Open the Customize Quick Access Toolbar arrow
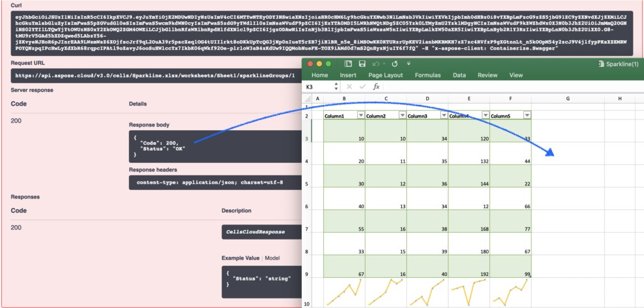 (410, 63)
